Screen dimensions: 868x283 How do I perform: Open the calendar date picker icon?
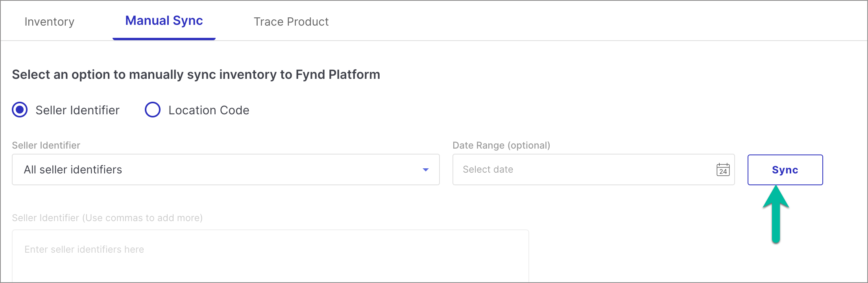coord(723,169)
